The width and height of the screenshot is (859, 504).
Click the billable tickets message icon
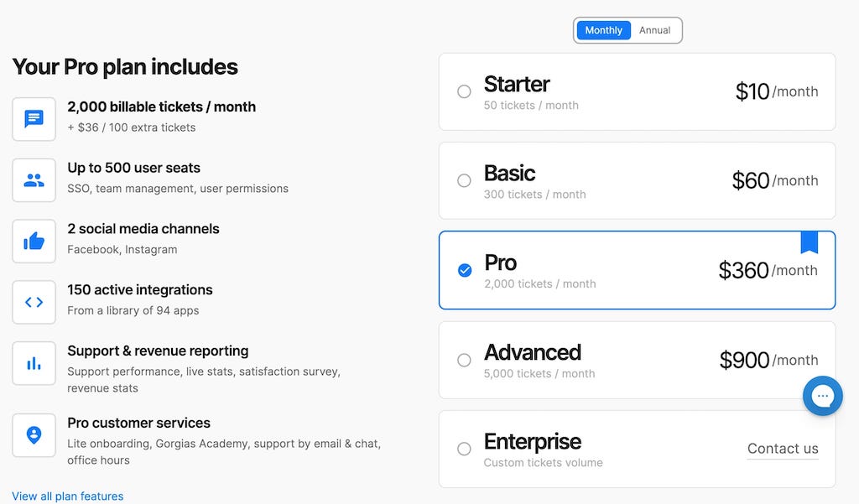(34, 119)
